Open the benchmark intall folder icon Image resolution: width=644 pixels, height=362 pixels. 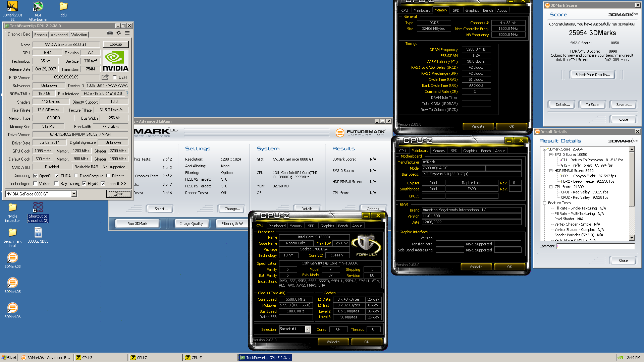coord(12,238)
